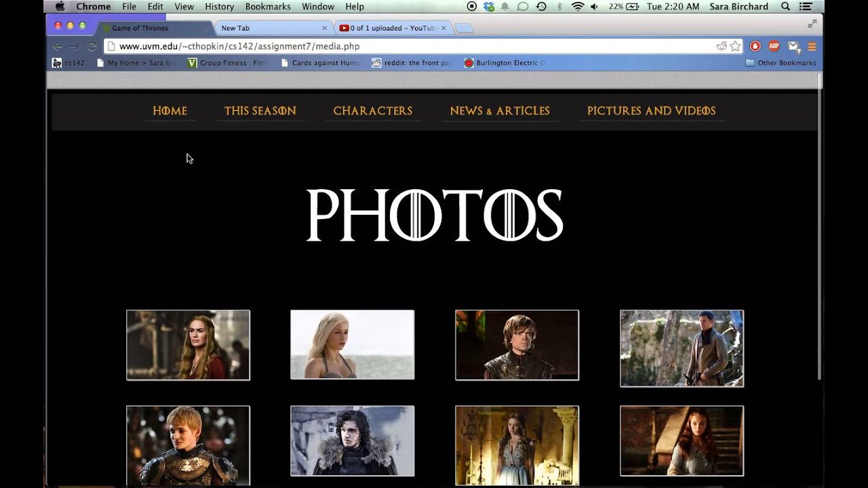The height and width of the screenshot is (488, 868).
Task: Click the red stop-hand extension icon
Action: click(755, 46)
